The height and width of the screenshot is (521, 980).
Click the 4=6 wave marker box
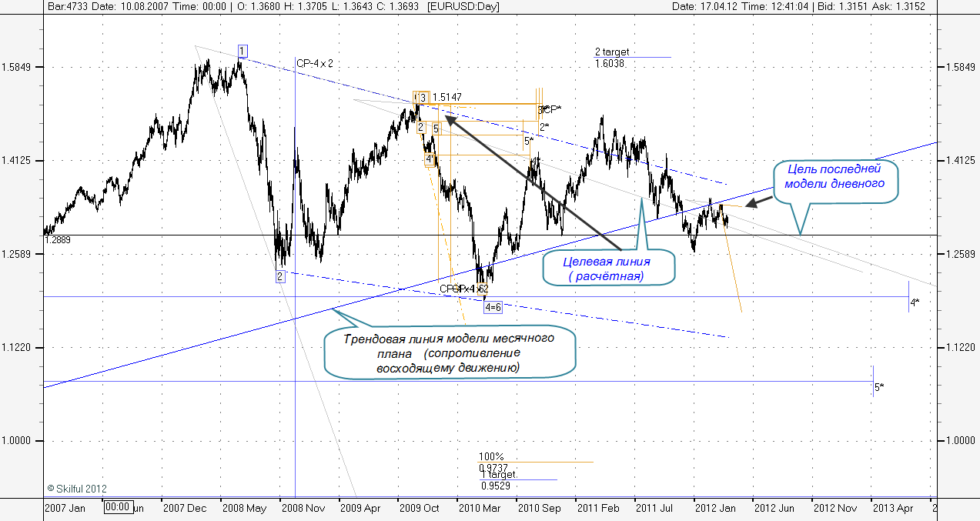[493, 307]
